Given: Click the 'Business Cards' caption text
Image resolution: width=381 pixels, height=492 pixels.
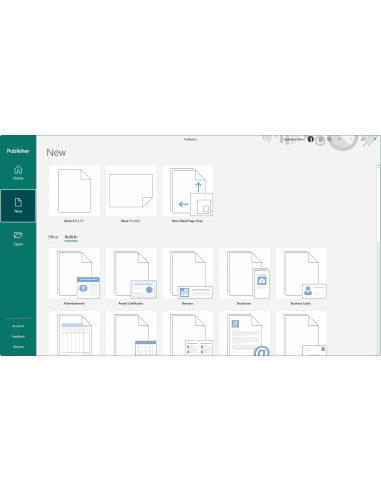Looking at the screenshot, I should pos(301,303).
